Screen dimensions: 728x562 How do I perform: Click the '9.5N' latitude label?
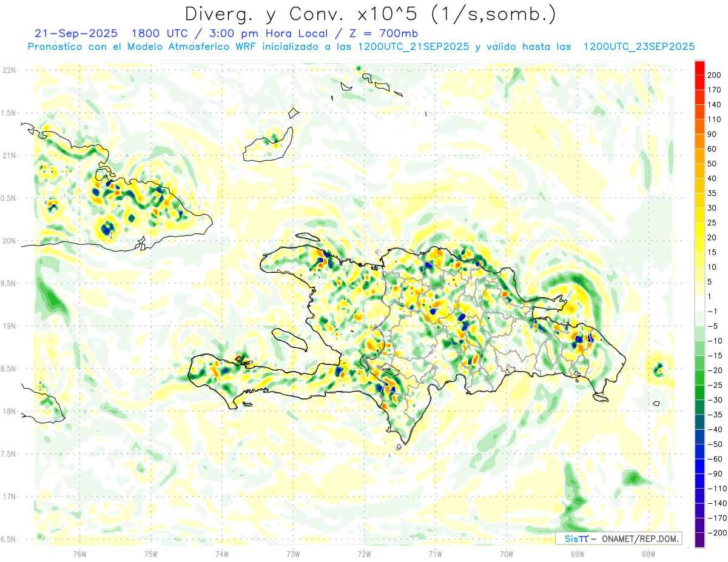click(8, 283)
